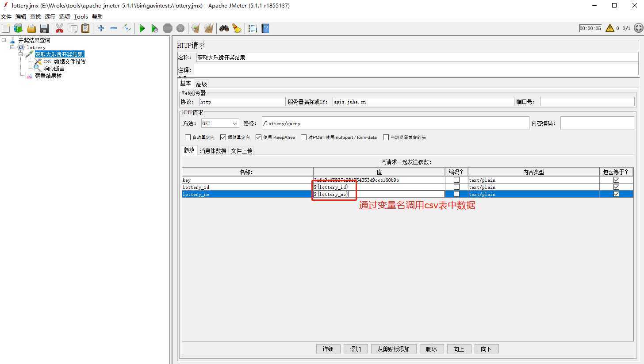
Task: Open the help icon in toolbar
Action: point(265,28)
